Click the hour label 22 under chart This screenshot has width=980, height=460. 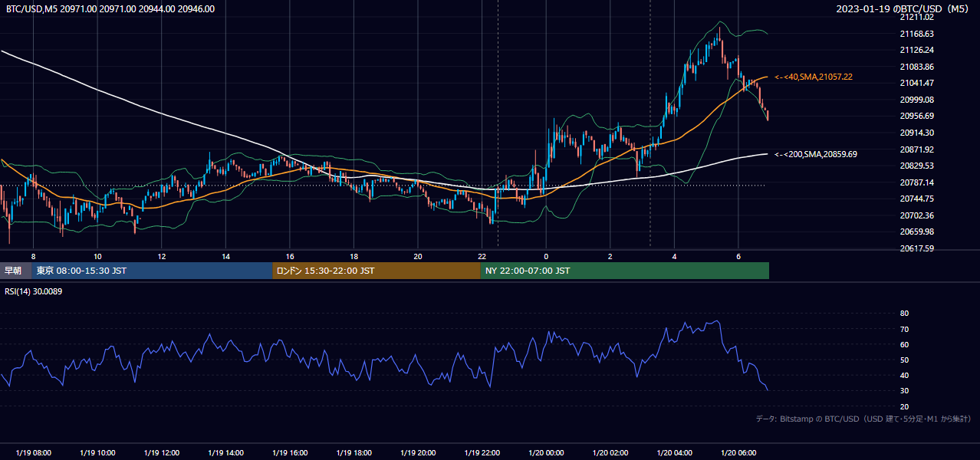(x=482, y=256)
